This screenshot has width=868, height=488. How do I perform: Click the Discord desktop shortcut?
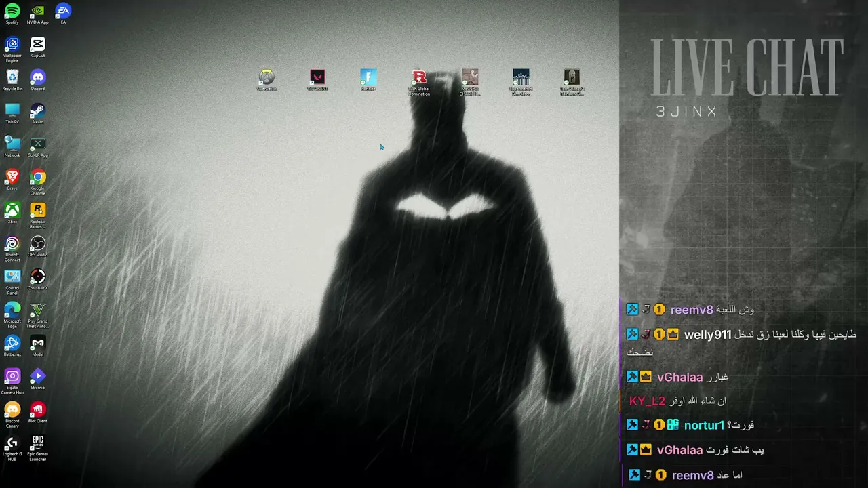38,81
